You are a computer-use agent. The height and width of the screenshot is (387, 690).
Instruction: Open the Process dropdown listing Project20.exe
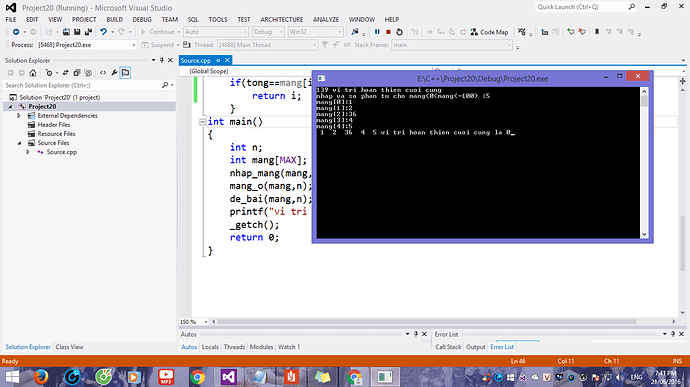tap(86, 45)
